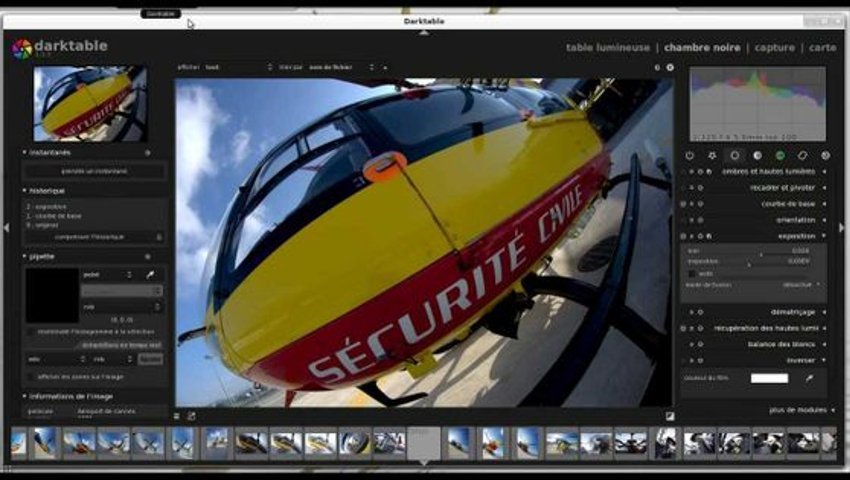Click the navigation preview thumbnail
Image resolution: width=850 pixels, height=480 pixels.
click(90, 104)
